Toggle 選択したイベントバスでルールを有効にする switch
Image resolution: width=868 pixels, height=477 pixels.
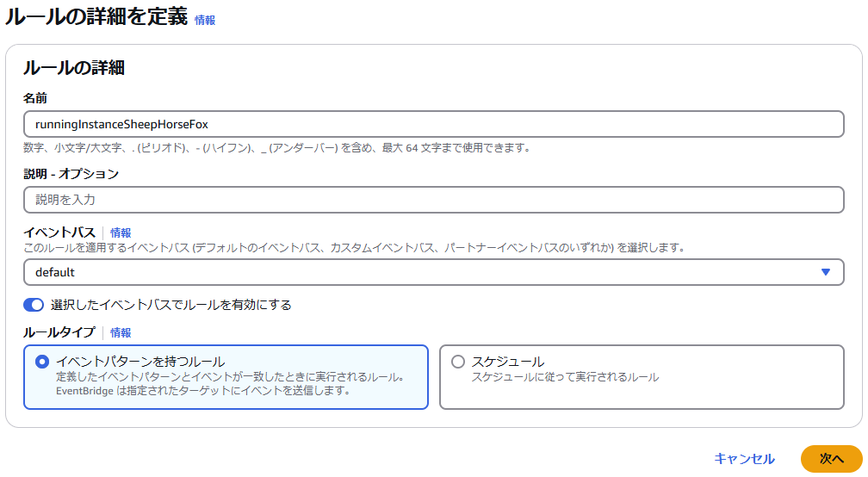pyautogui.click(x=34, y=305)
